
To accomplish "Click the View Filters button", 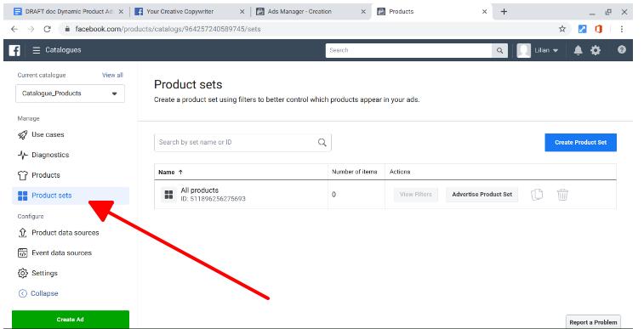I will pos(416,195).
